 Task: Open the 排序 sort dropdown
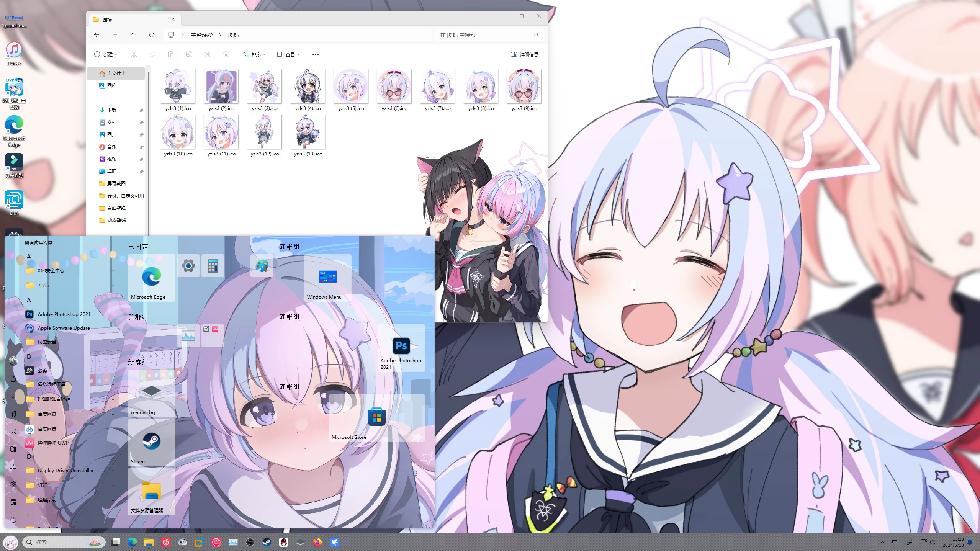pos(254,54)
